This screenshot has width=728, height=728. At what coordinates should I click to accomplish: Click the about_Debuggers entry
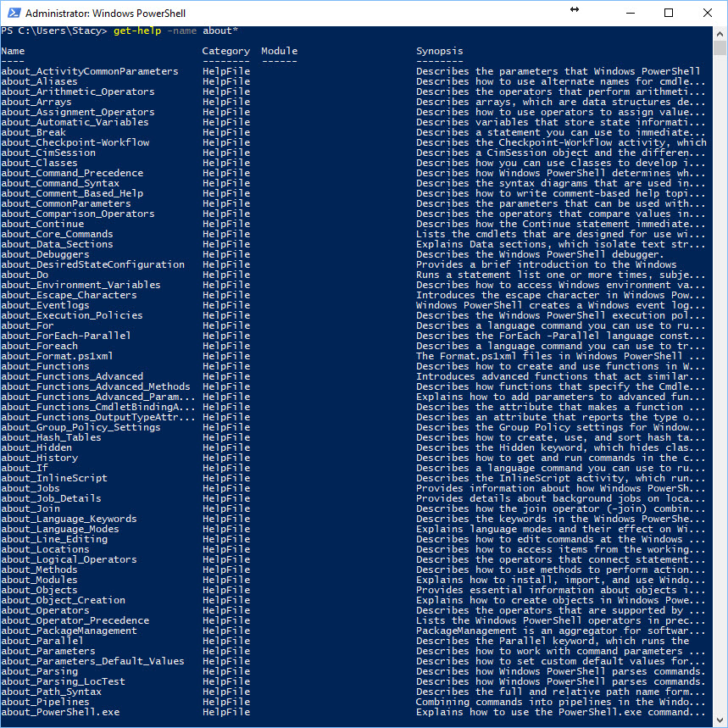coord(45,254)
